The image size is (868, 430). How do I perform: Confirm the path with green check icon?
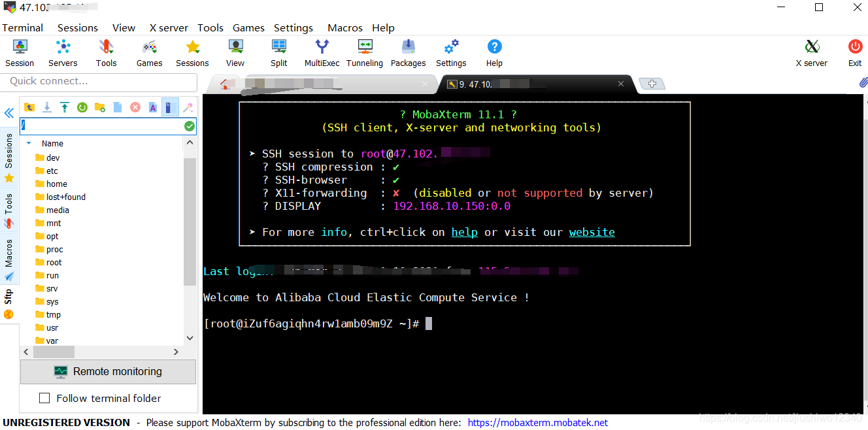pos(190,126)
